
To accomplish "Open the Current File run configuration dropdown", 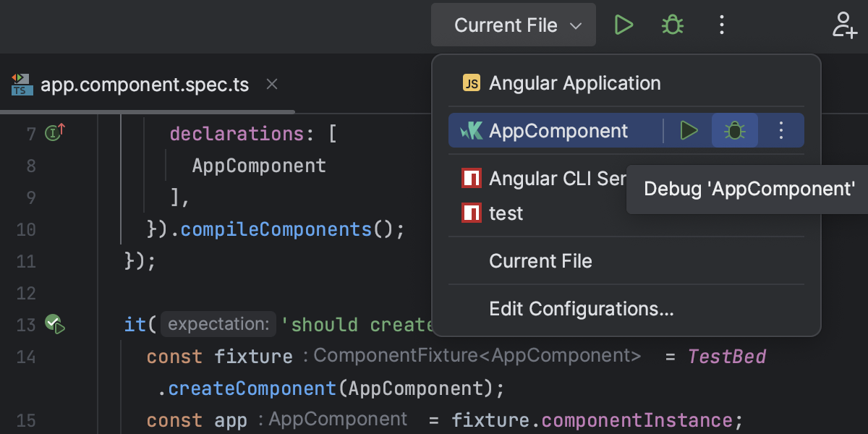I will click(x=514, y=25).
